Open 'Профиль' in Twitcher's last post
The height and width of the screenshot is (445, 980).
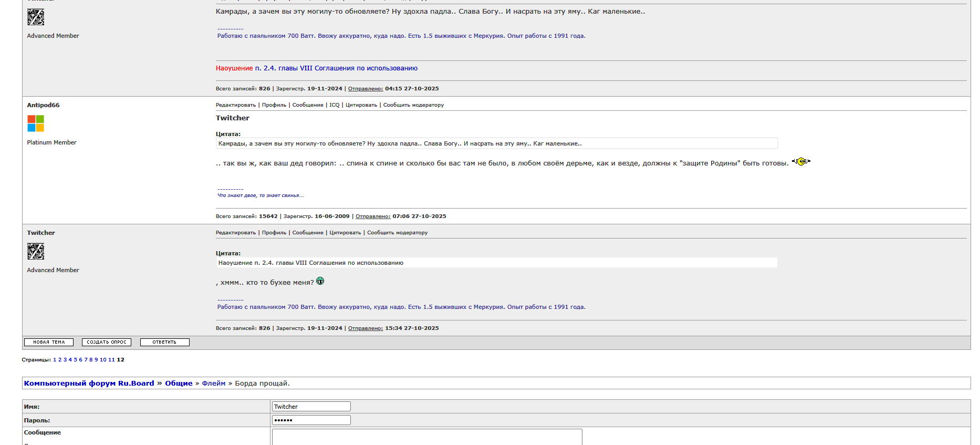pyautogui.click(x=274, y=233)
